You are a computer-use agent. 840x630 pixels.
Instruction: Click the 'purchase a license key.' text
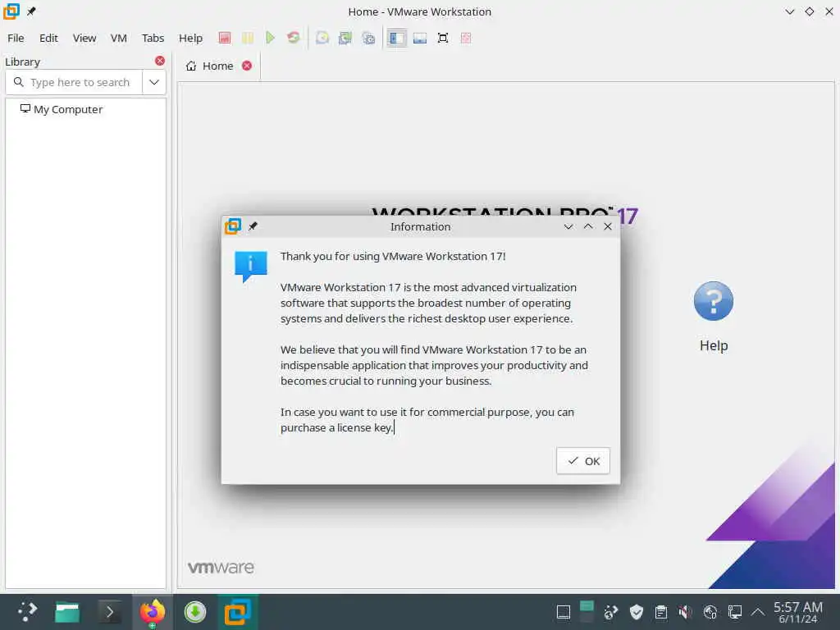(x=337, y=427)
